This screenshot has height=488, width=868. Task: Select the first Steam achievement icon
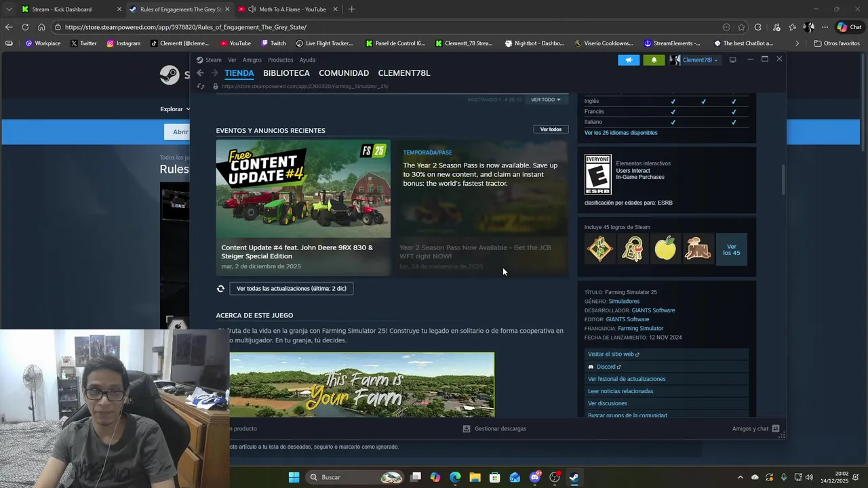[599, 249]
